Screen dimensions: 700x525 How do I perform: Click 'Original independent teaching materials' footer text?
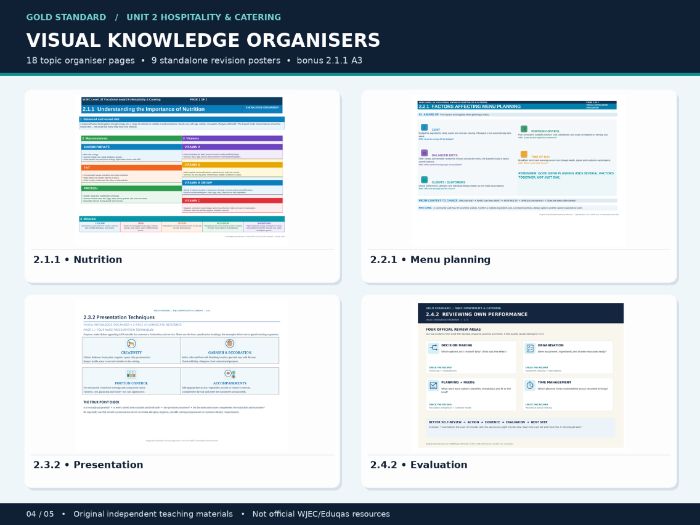point(153,514)
